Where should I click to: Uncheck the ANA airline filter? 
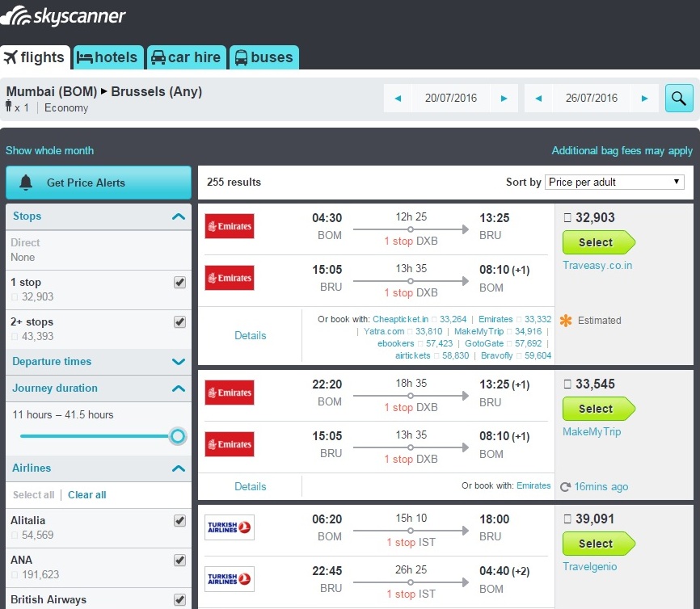[180, 561]
